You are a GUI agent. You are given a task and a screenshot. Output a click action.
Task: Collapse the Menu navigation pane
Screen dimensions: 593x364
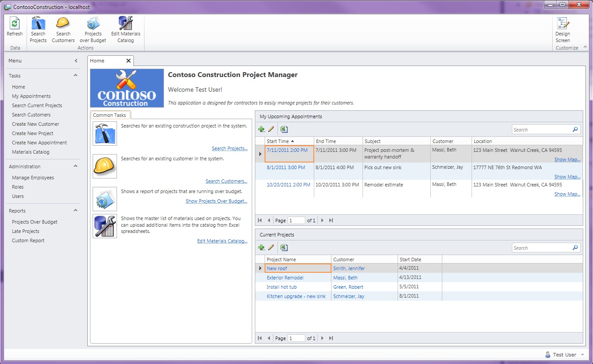click(76, 61)
